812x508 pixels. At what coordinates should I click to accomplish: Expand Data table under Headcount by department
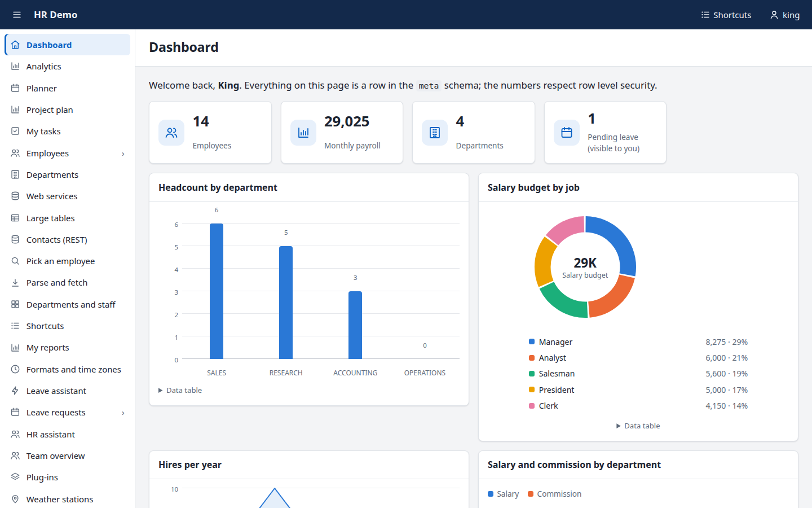pyautogui.click(x=180, y=390)
